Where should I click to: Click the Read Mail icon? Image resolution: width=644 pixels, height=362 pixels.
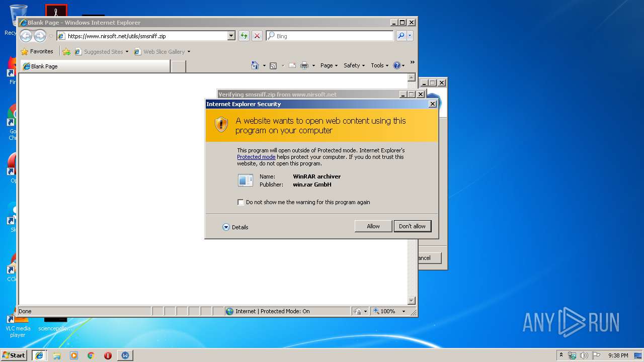tap(292, 65)
